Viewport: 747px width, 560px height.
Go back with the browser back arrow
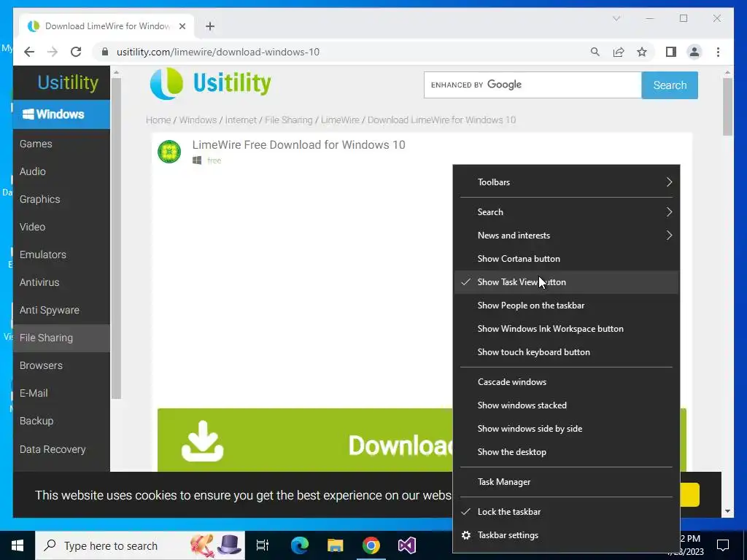29,52
